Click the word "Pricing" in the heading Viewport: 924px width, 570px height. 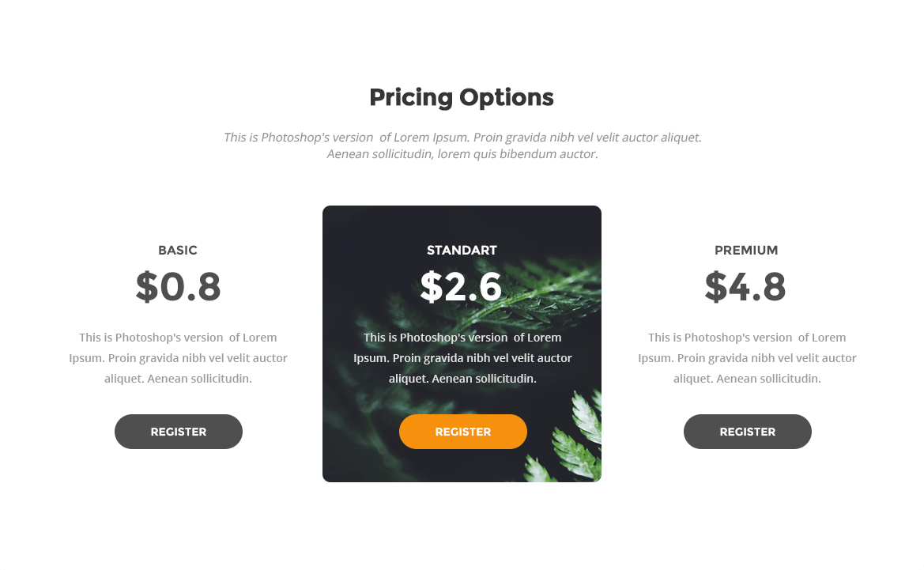click(x=411, y=98)
